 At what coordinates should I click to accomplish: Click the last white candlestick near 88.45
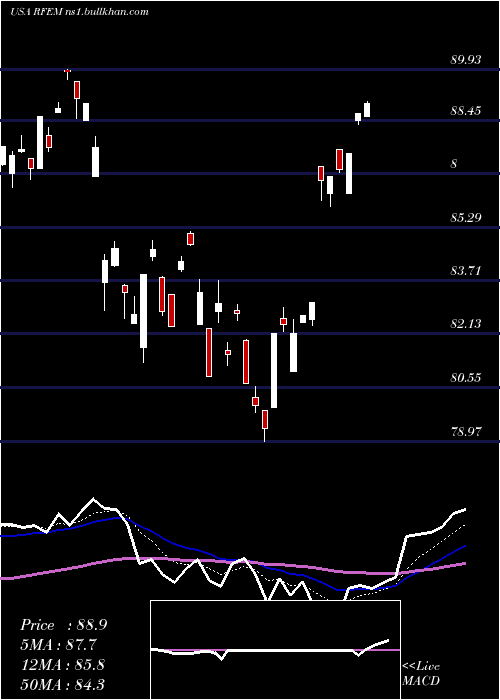[367, 109]
